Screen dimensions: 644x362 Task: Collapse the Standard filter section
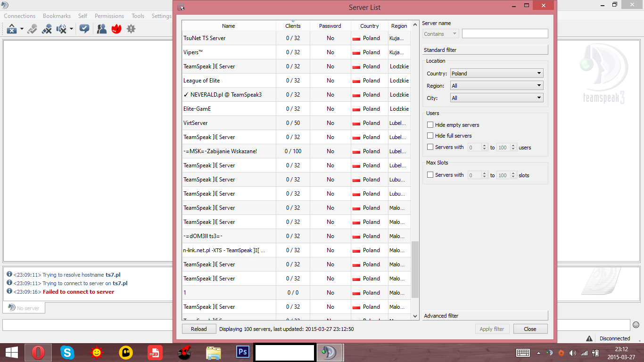(485, 50)
